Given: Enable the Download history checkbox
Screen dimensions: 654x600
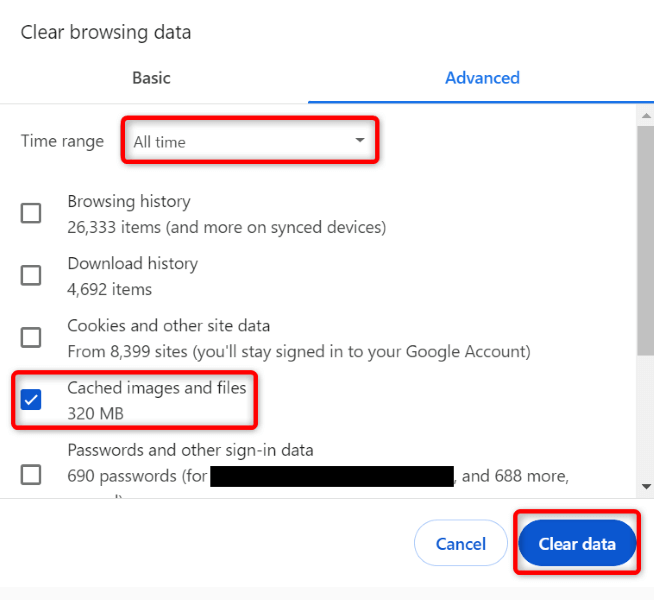Looking at the screenshot, I should tap(32, 275).
